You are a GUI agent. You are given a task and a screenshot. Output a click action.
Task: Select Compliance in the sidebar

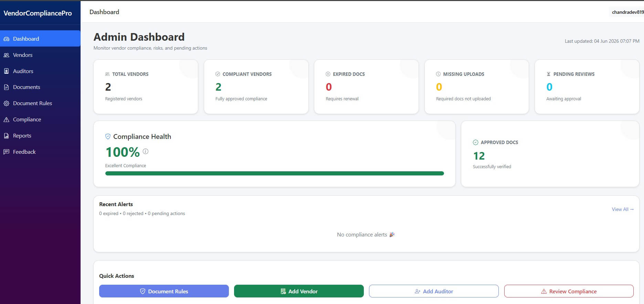pyautogui.click(x=40, y=119)
